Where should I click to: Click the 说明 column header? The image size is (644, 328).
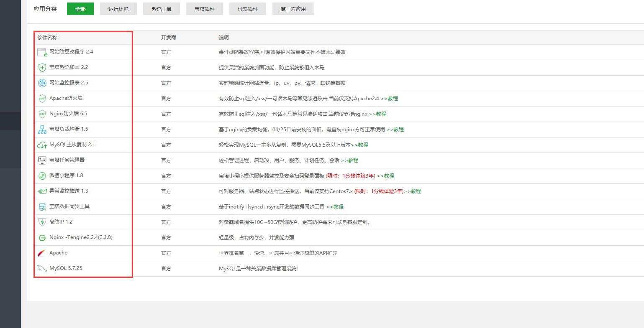[224, 38]
